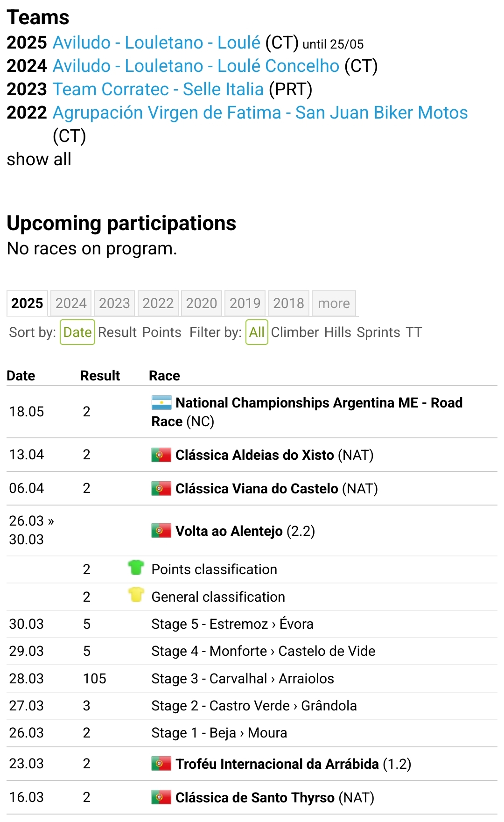Filter races by TT

click(x=413, y=332)
